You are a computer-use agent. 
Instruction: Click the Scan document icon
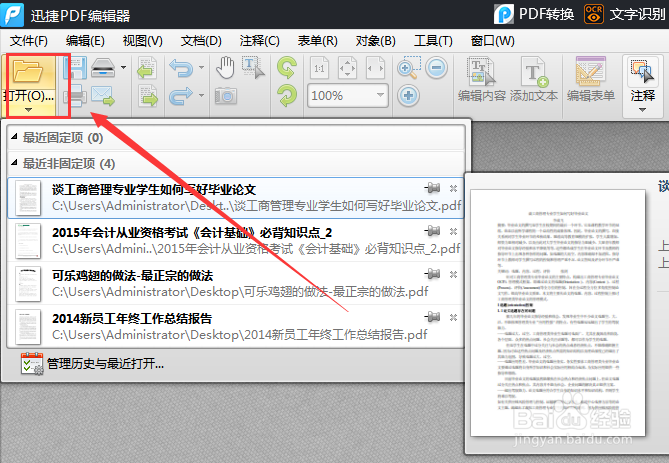point(103,67)
